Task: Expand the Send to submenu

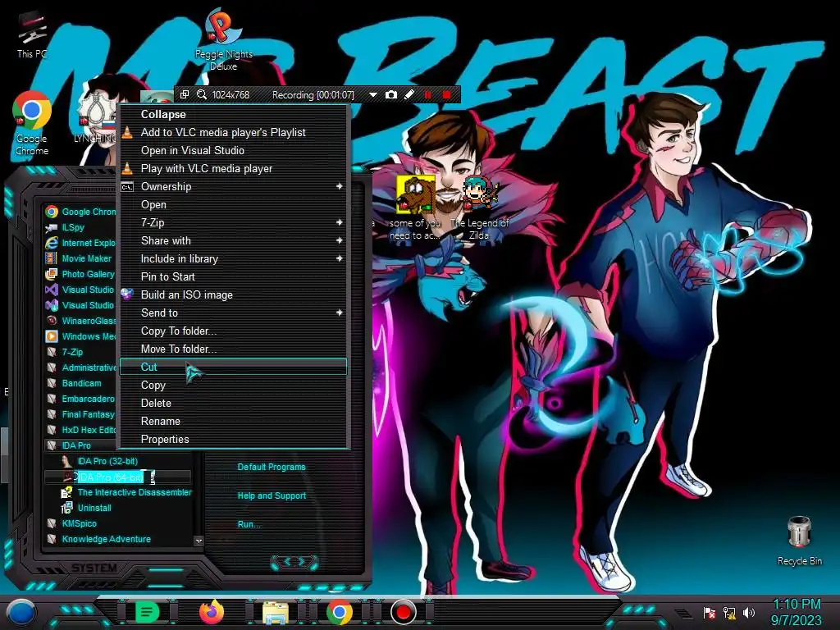Action: [234, 313]
